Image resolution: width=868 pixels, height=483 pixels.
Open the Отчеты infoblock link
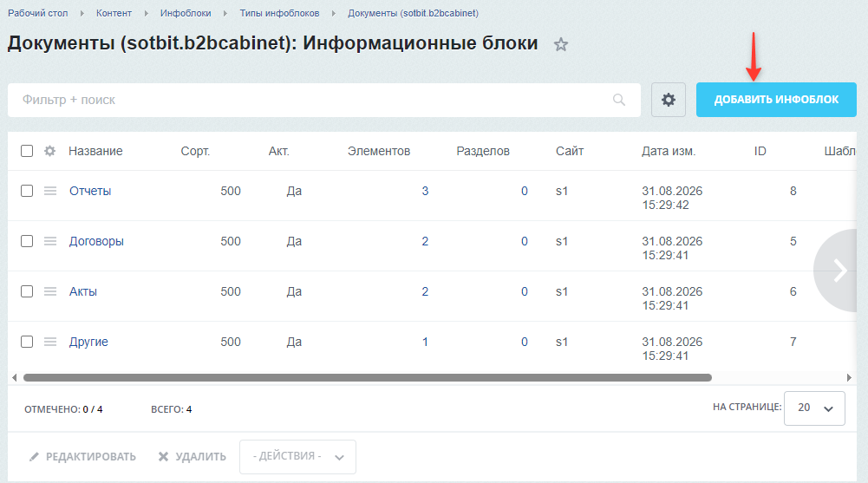pos(90,191)
